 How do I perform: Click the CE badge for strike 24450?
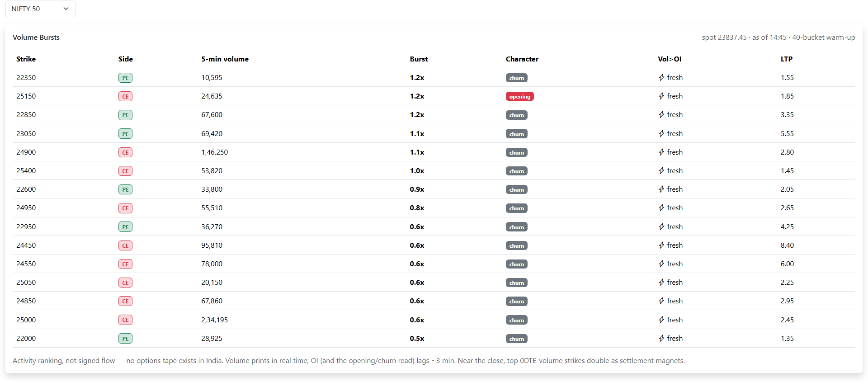(125, 245)
